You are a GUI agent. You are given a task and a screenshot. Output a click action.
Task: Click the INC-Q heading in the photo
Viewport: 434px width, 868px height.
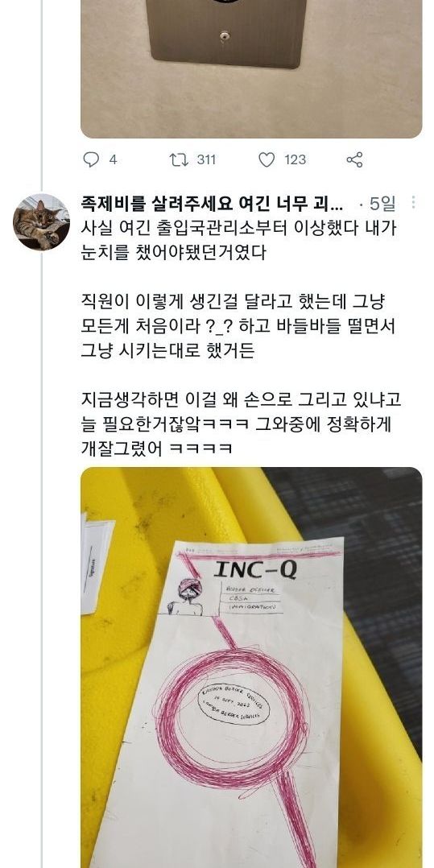tap(254, 569)
